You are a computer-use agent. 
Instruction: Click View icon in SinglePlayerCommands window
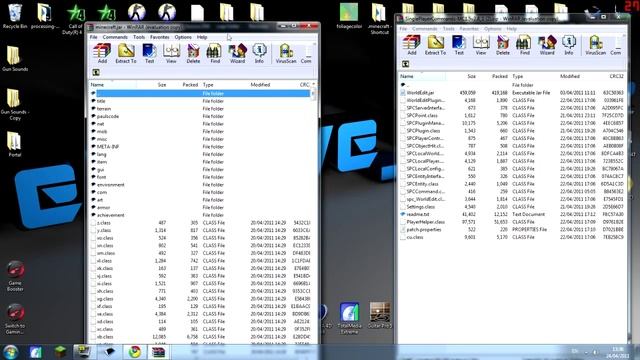[481, 45]
